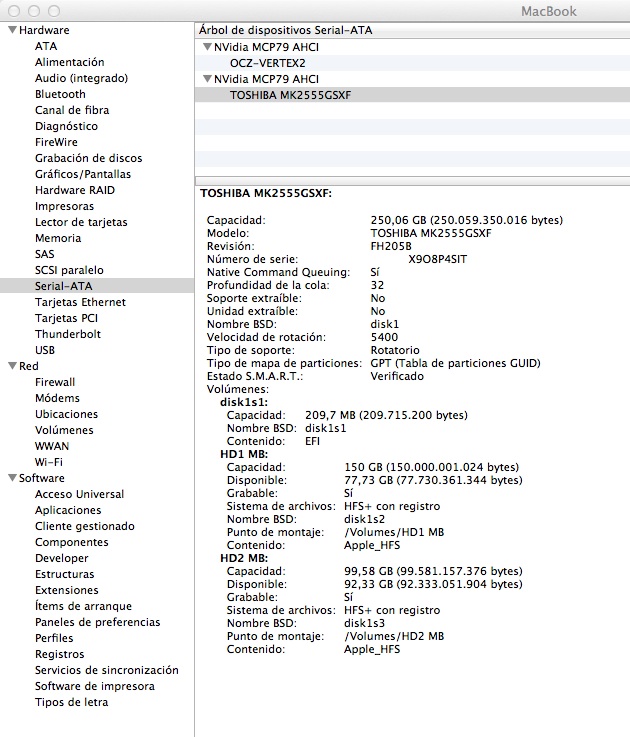630x737 pixels.
Task: Collapse the Software section triangle
Action: click(x=11, y=478)
